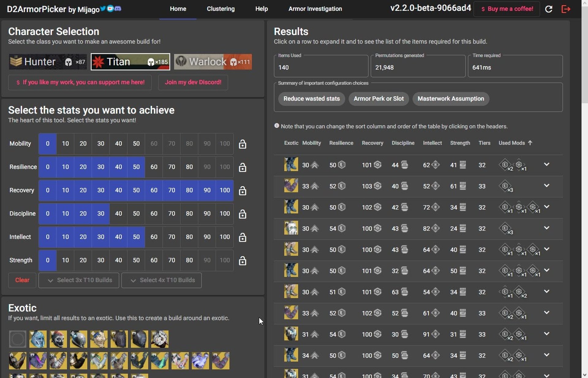Open Mijago's Twitter link icon
The image size is (588, 378).
(x=103, y=9)
